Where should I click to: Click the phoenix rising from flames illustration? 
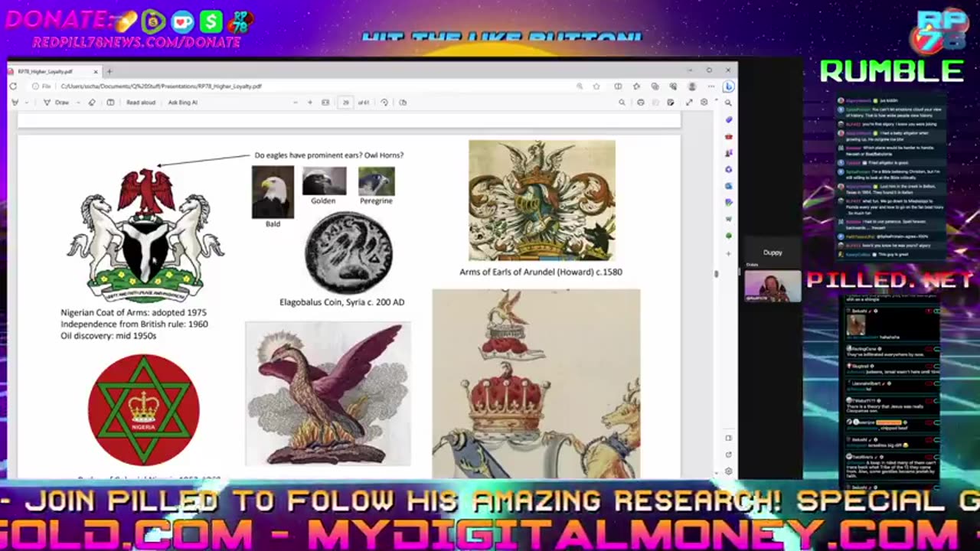point(328,394)
